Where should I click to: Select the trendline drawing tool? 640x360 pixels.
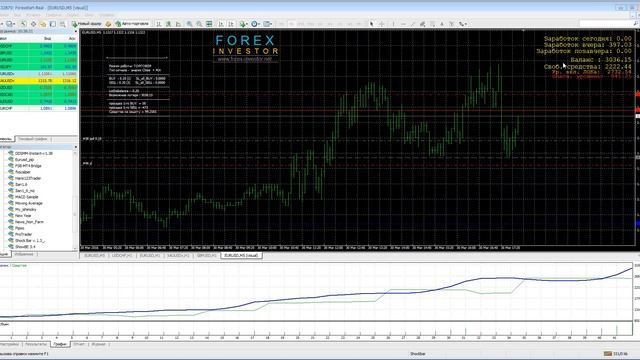[413, 24]
